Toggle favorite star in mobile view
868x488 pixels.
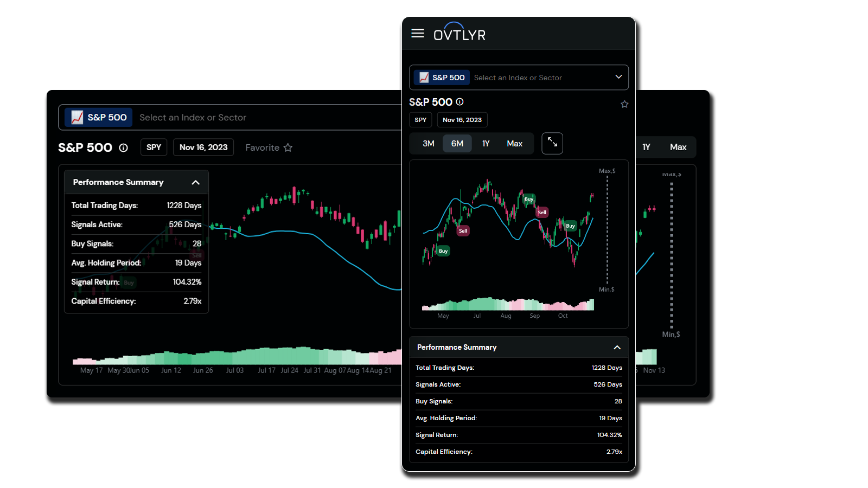tap(624, 104)
